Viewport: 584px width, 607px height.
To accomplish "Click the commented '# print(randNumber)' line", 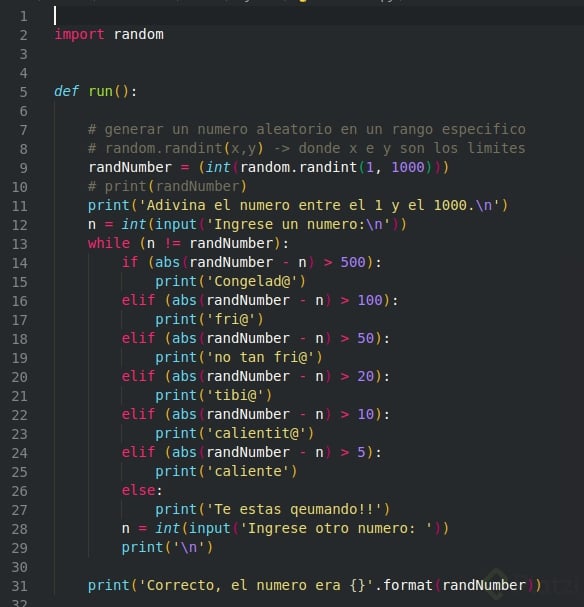I will coord(167,187).
